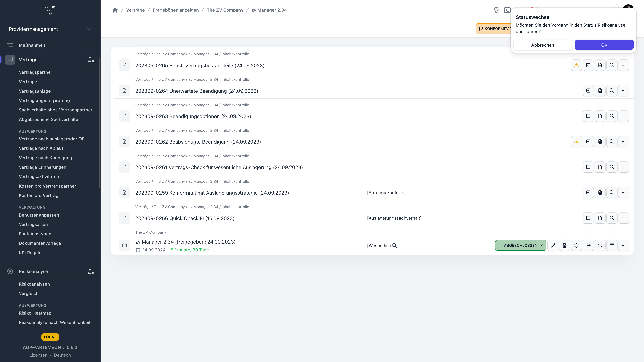Confirm status change with OK
Screen dimensions: 644x362
[604, 45]
